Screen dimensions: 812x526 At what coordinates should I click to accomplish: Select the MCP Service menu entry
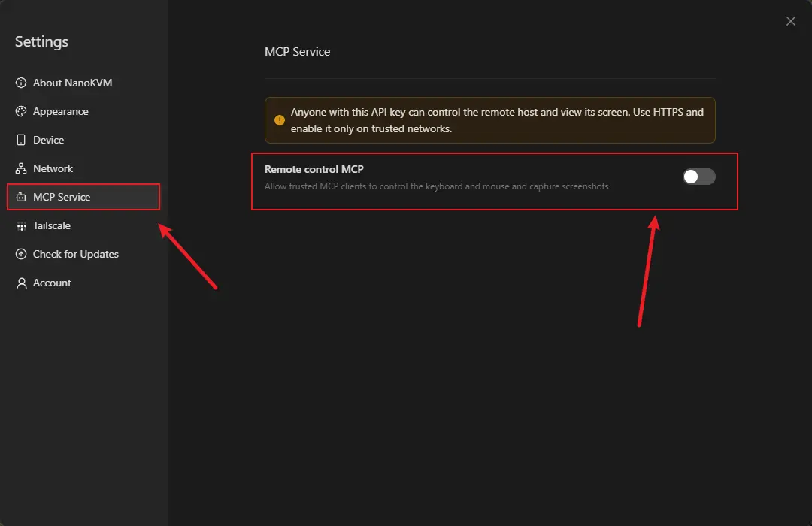pyautogui.click(x=83, y=197)
